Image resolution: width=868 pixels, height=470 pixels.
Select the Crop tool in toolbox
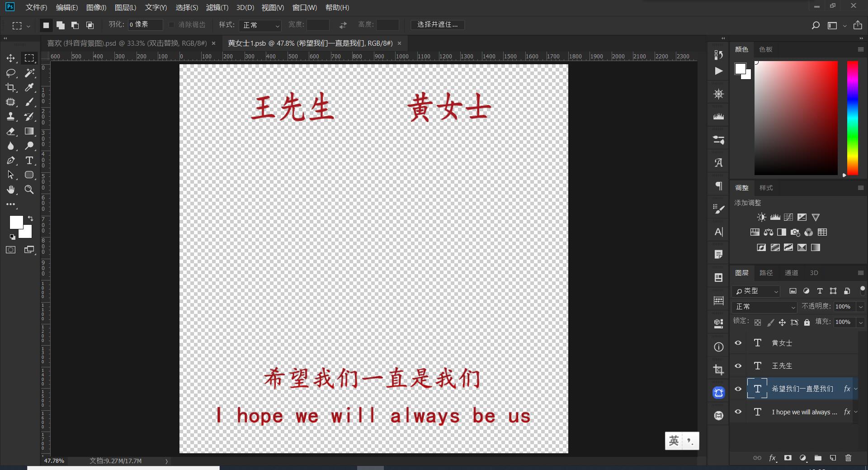(11, 87)
